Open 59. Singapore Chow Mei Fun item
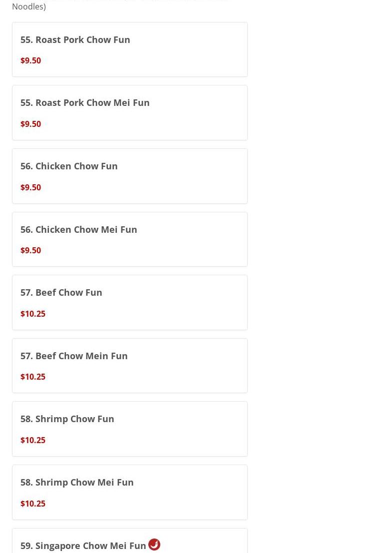The width and height of the screenshot is (392, 553). coord(83,546)
